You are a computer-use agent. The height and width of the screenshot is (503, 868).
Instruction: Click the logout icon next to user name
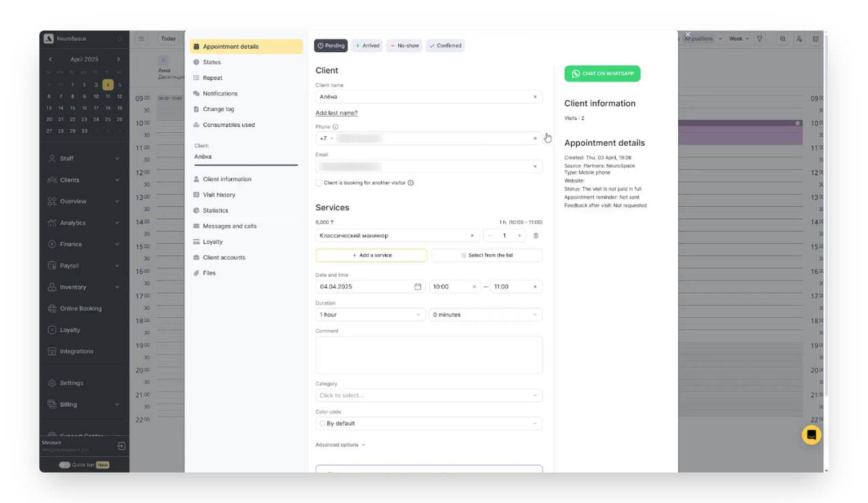pyautogui.click(x=121, y=446)
